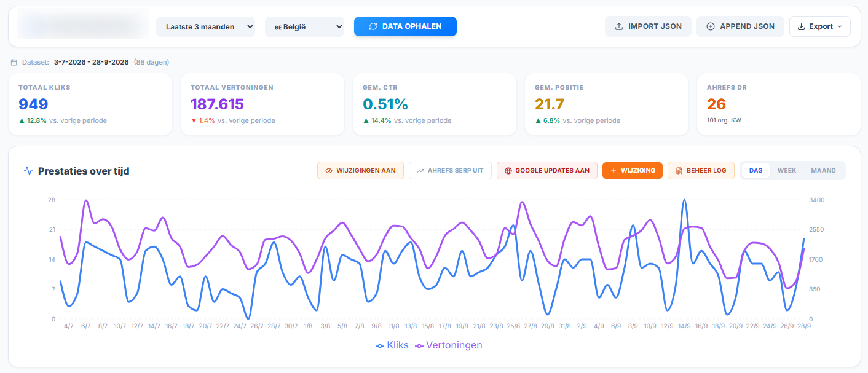Toggle GOOGLE UPDATES AAN
This screenshot has height=373, width=868.
(547, 170)
